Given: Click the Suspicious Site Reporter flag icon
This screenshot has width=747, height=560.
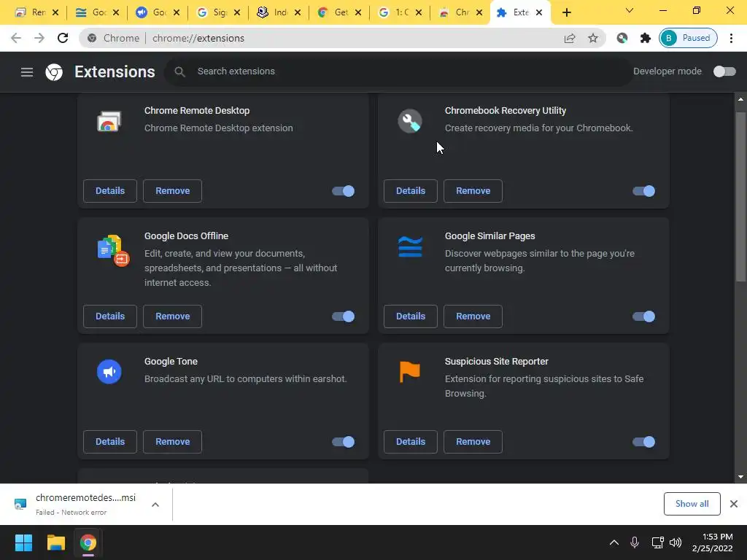Looking at the screenshot, I should pos(410,371).
